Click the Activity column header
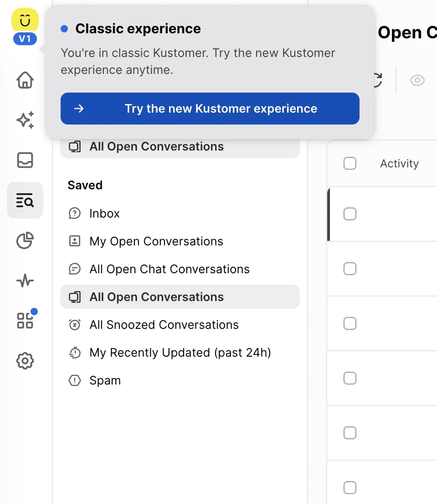 (400, 164)
